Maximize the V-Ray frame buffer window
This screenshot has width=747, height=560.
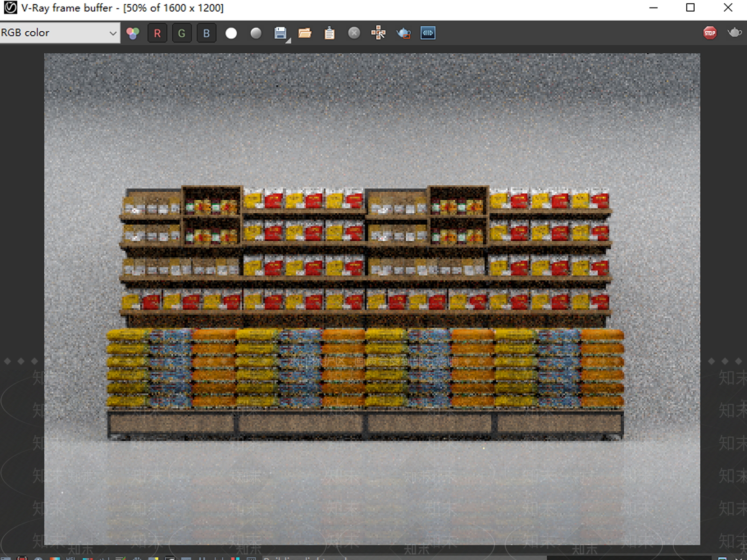(x=691, y=7)
